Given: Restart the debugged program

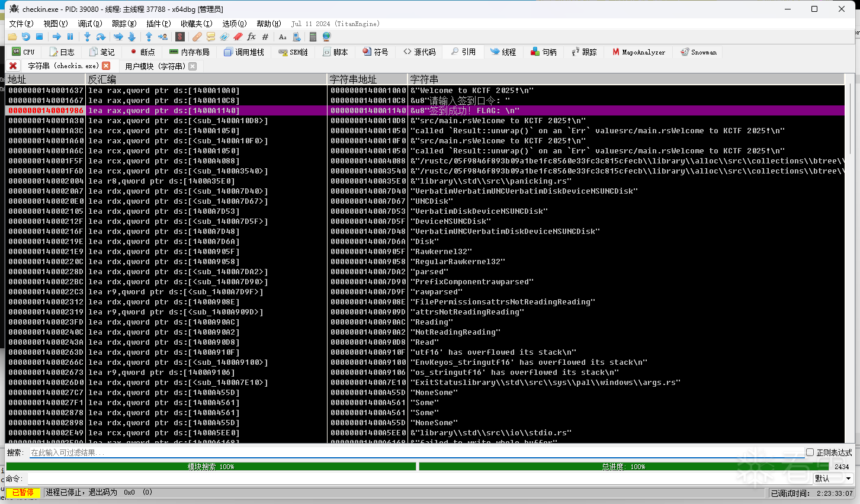Looking at the screenshot, I should (25, 37).
